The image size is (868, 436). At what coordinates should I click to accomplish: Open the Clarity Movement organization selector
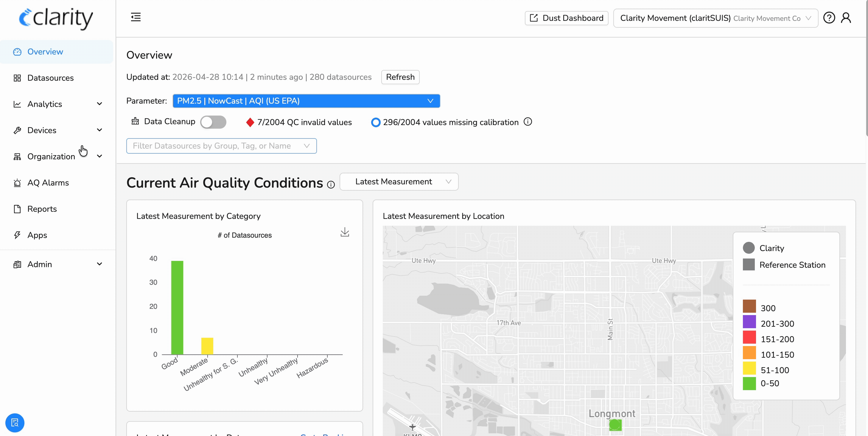[x=716, y=18]
